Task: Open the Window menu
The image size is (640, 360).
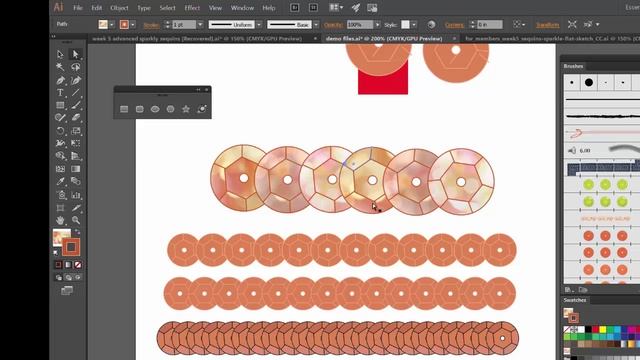Action: click(x=242, y=8)
